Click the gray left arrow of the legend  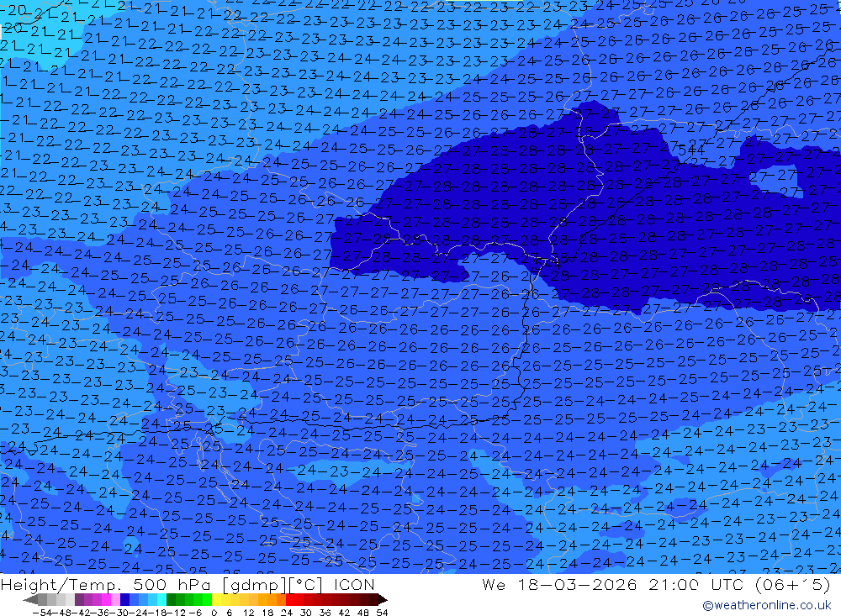pos(30,599)
